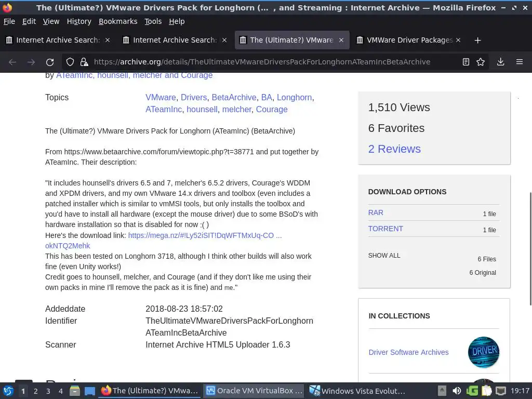Screen dimensions: 532x399
Task: Click the BA topic link
Action: coord(267,97)
